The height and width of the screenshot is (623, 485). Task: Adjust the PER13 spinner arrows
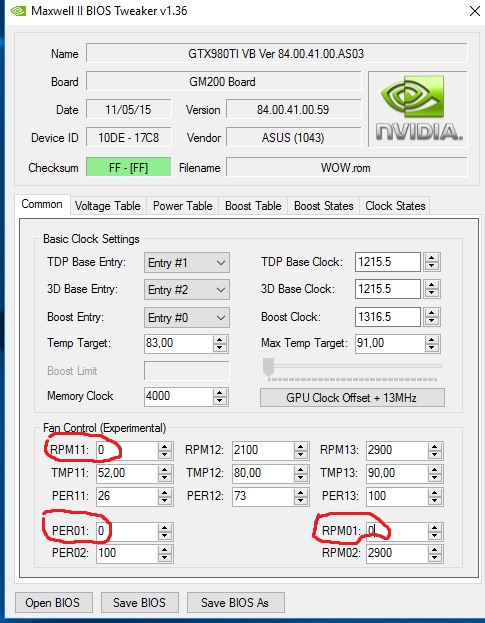(435, 497)
